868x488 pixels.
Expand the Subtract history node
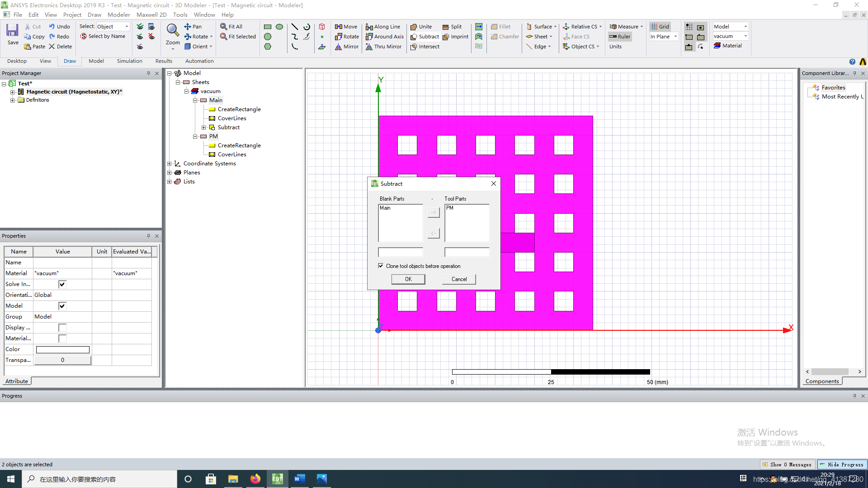[203, 127]
